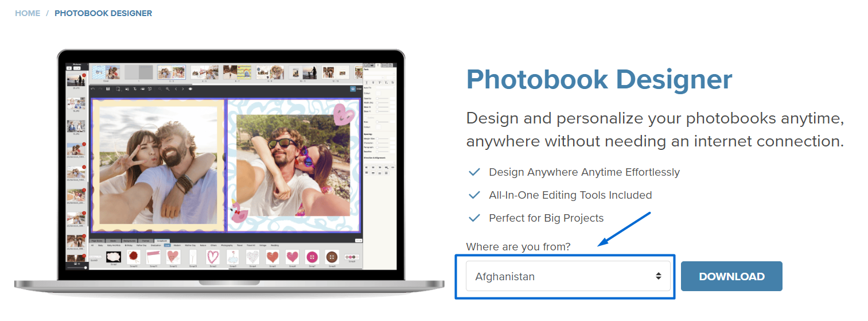Go to next page with right chevron

coord(182,89)
